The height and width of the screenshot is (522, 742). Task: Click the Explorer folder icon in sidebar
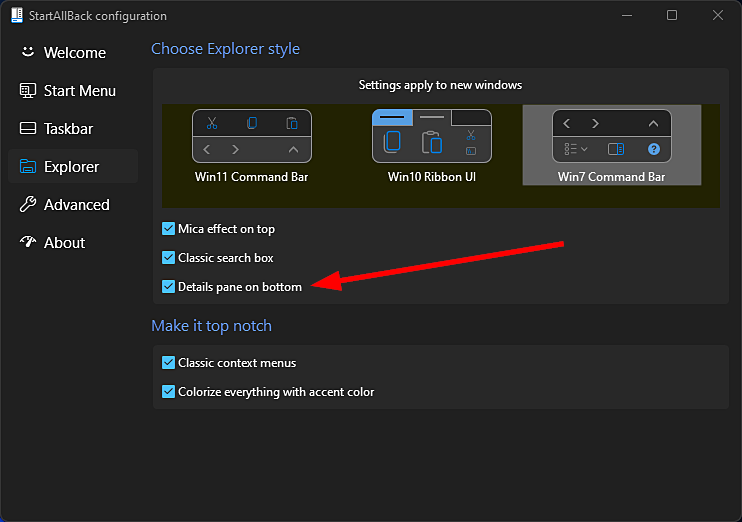[28, 167]
